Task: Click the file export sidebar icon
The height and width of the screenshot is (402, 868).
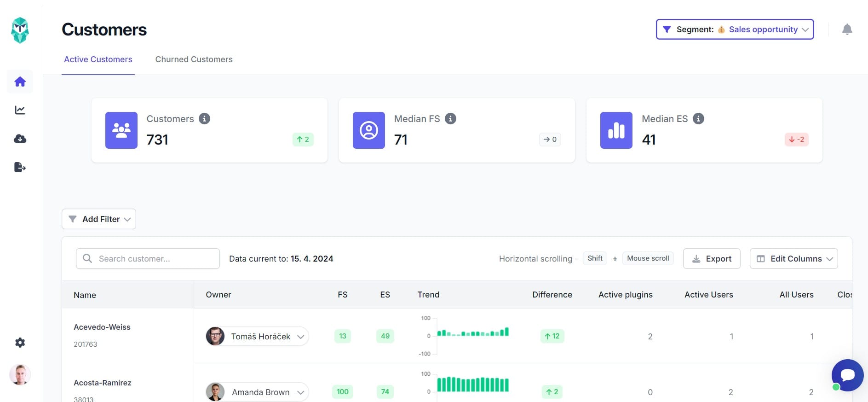Action: 20,167
